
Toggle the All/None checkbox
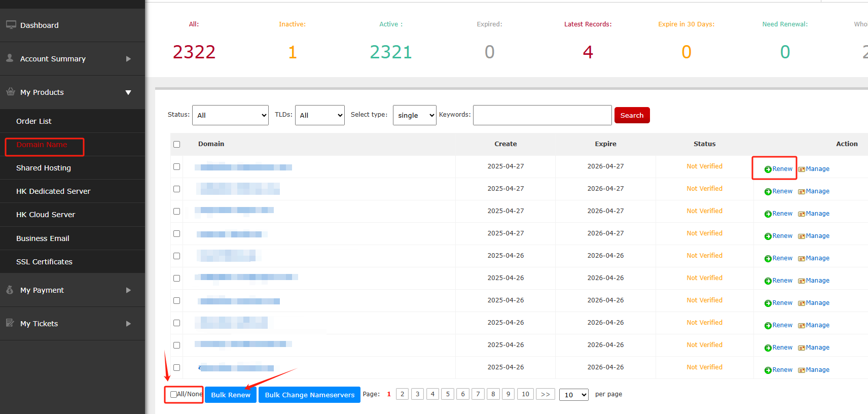[x=174, y=394]
